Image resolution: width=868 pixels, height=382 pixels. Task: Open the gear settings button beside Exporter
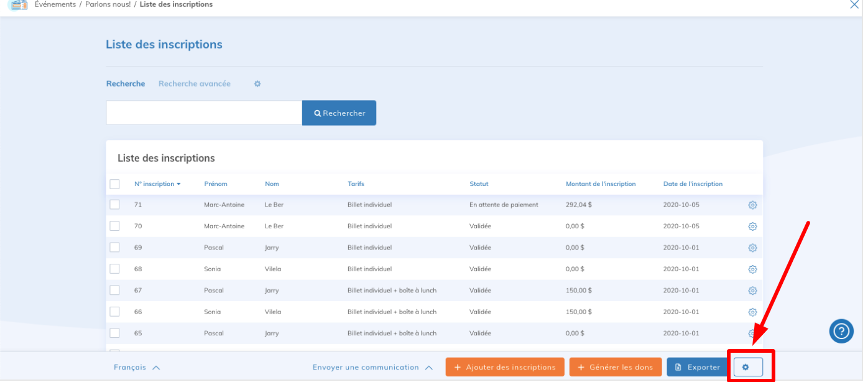coord(747,367)
